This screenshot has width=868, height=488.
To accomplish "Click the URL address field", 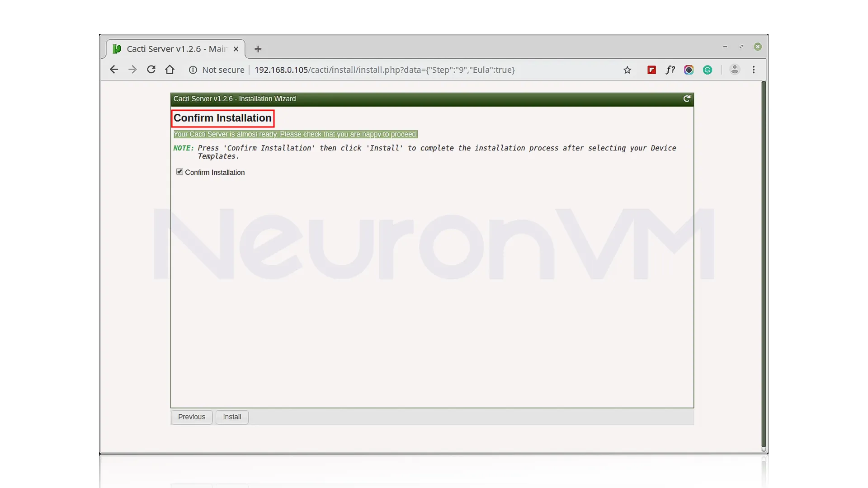I will click(384, 70).
